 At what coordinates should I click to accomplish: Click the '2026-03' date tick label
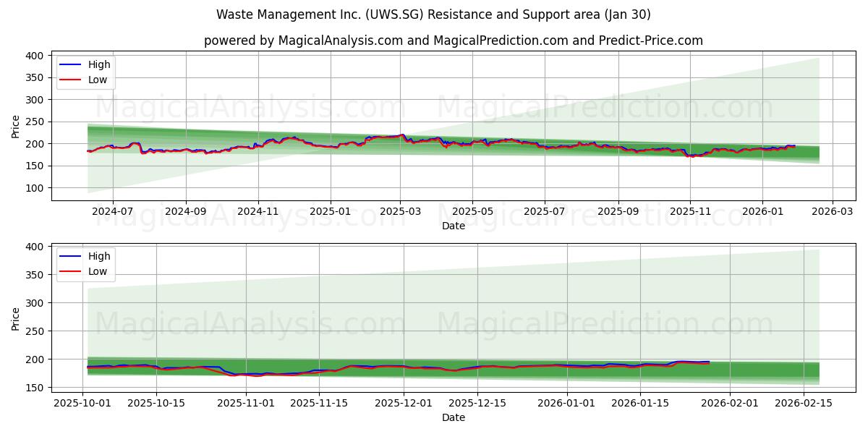click(x=833, y=212)
